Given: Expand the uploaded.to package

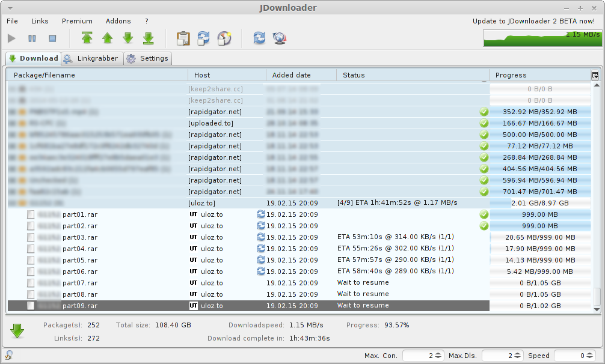Looking at the screenshot, I should click(13, 123).
